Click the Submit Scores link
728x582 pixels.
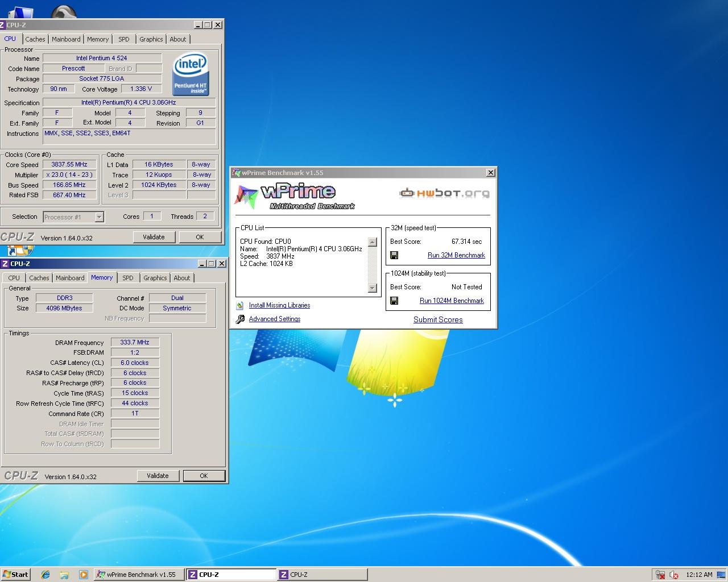(438, 319)
